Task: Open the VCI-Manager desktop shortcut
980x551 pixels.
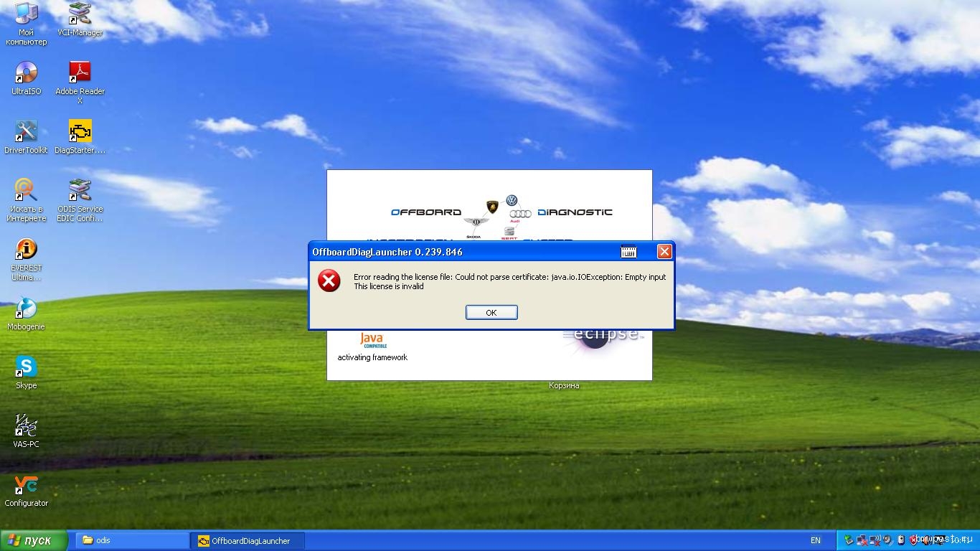Action: [80, 14]
